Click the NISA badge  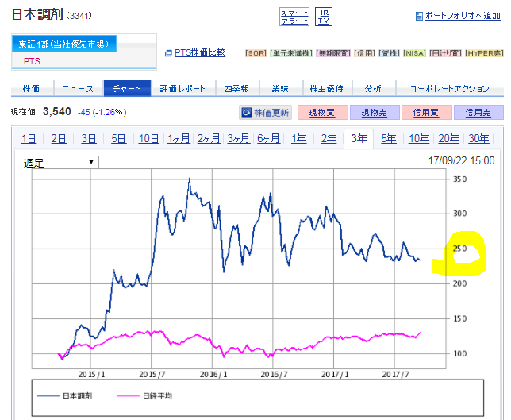[414, 53]
